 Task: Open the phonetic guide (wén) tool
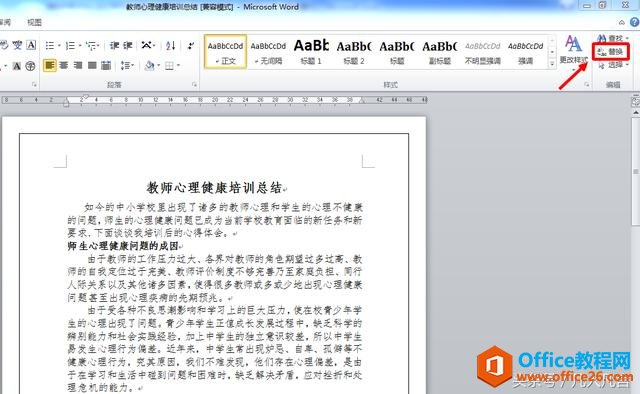(17, 45)
